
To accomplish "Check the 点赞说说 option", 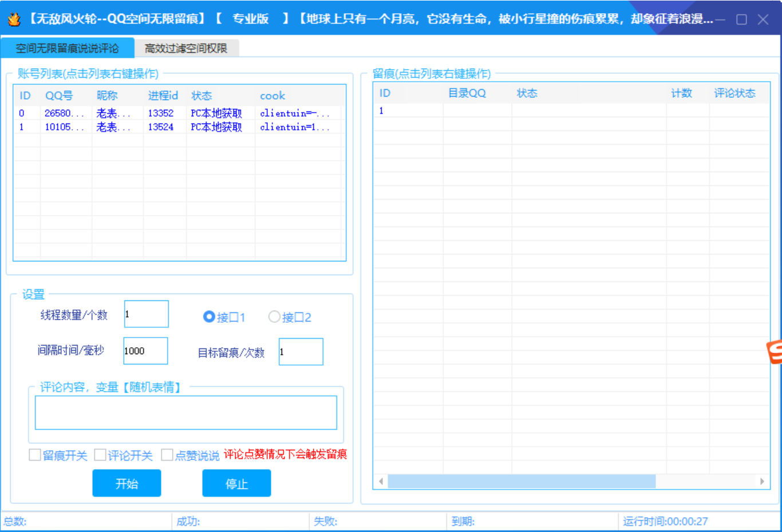I will (167, 455).
